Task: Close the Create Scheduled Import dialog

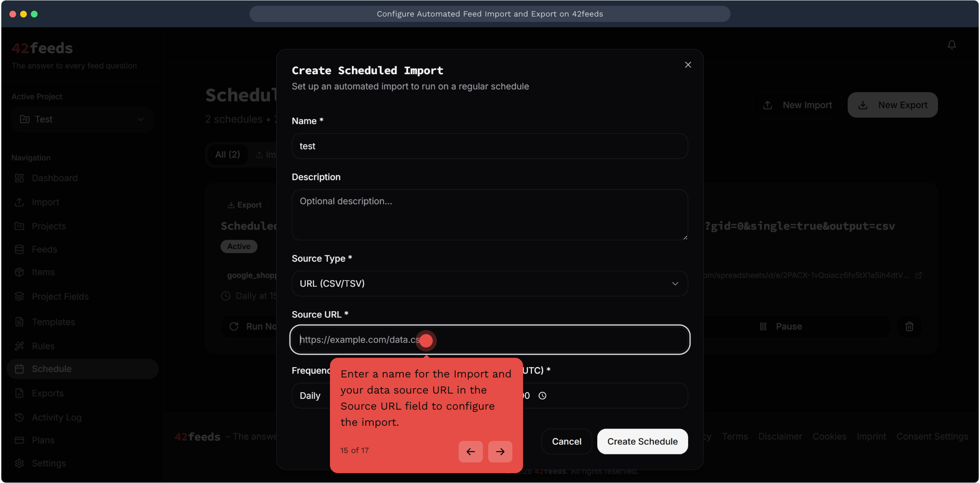Action: point(688,65)
